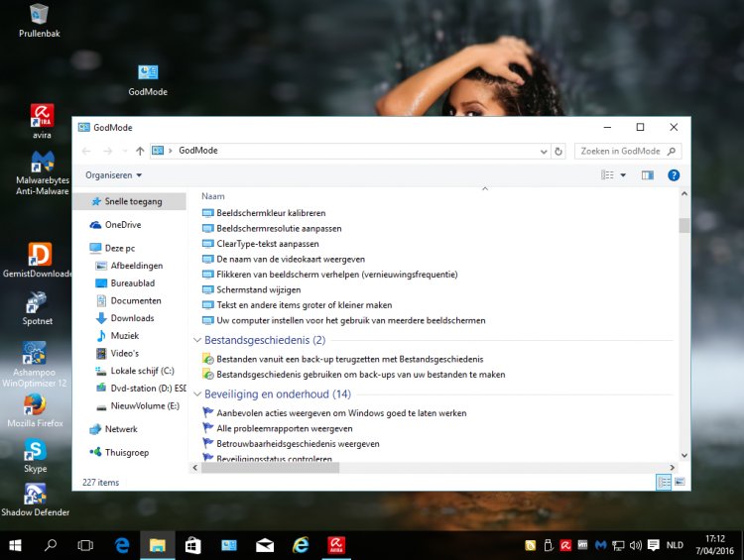
Task: Collapse Beveiliging en onderhoud group
Action: (x=195, y=394)
